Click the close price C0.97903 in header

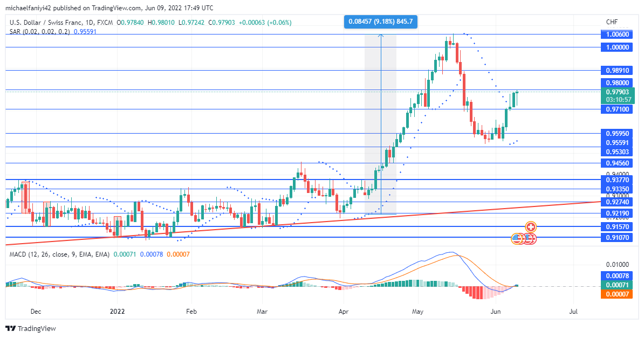click(222, 23)
